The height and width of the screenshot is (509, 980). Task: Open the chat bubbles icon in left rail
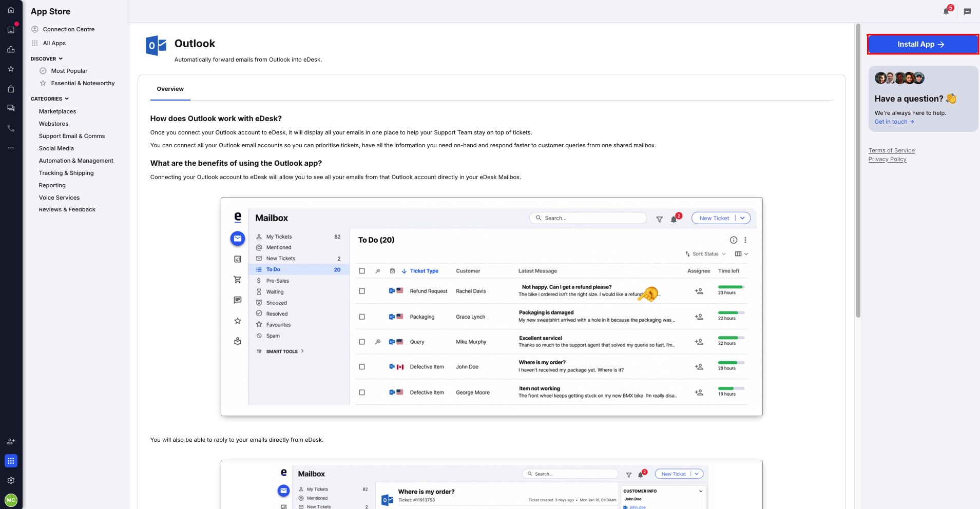[x=11, y=108]
